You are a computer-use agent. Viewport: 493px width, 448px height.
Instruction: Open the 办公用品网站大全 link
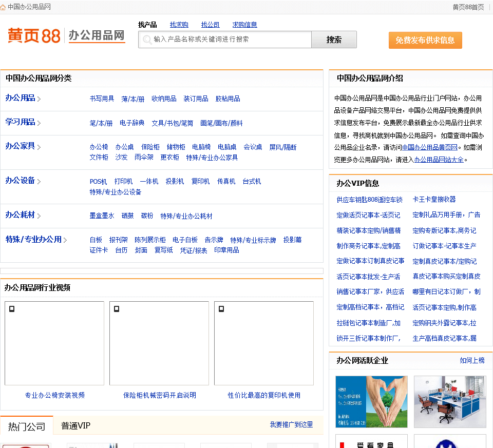439,160
